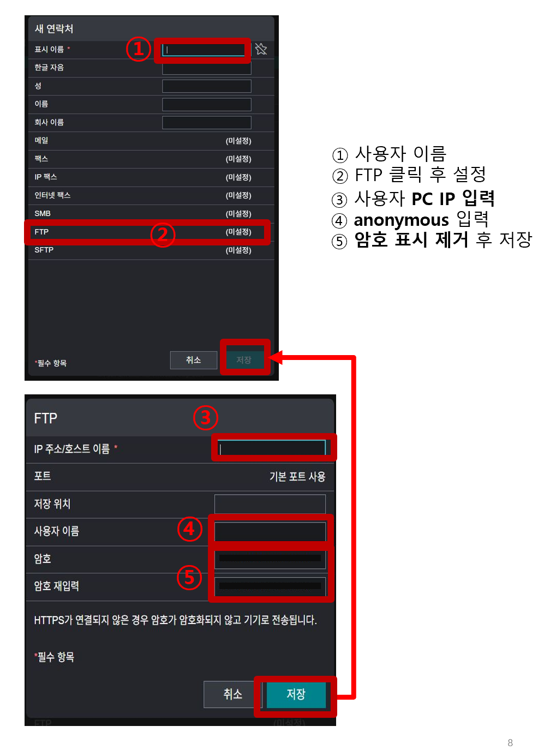
Task: Open the SMB setting row
Action: pos(151,213)
